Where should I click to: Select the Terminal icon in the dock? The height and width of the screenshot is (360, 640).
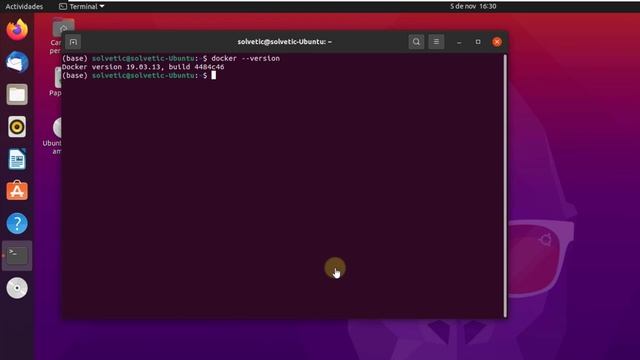(x=17, y=256)
